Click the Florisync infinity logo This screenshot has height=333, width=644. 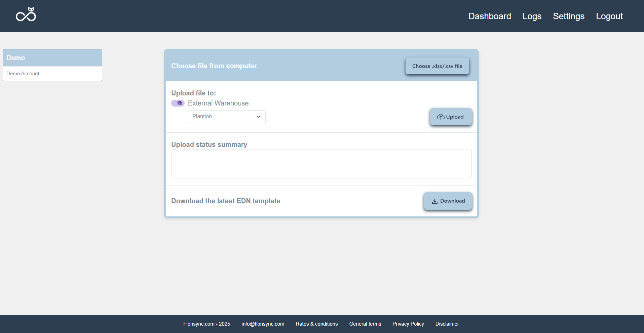[26, 15]
